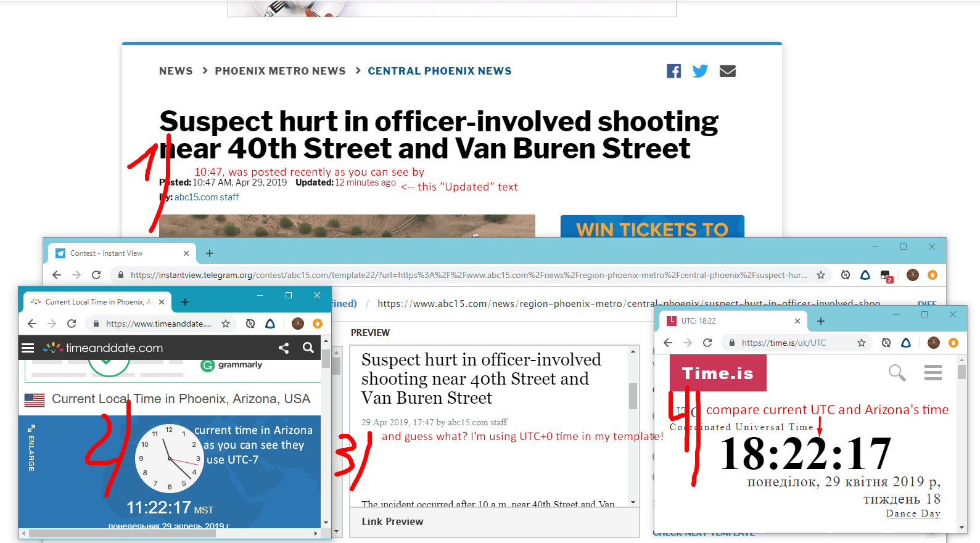Share the article on Facebook

tap(673, 71)
